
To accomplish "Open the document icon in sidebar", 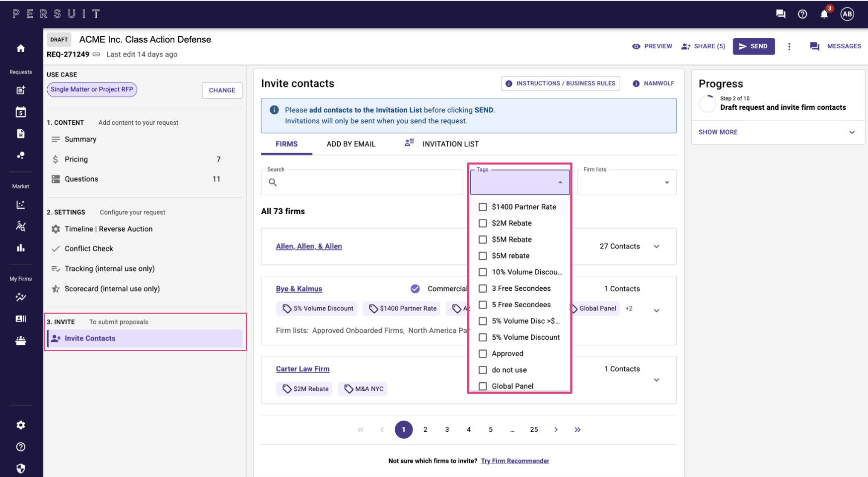I will pyautogui.click(x=20, y=134).
